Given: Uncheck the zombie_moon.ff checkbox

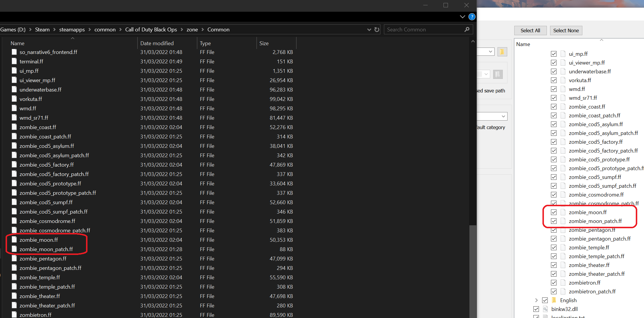Looking at the screenshot, I should click(554, 212).
